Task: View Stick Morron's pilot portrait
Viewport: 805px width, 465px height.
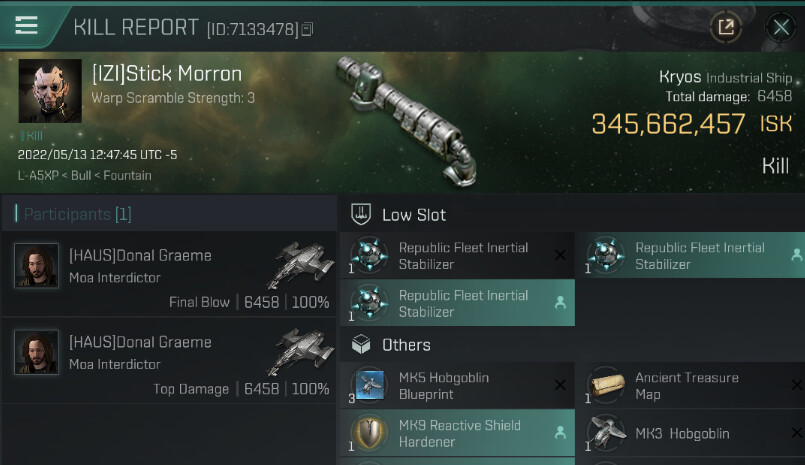Action: tap(49, 92)
